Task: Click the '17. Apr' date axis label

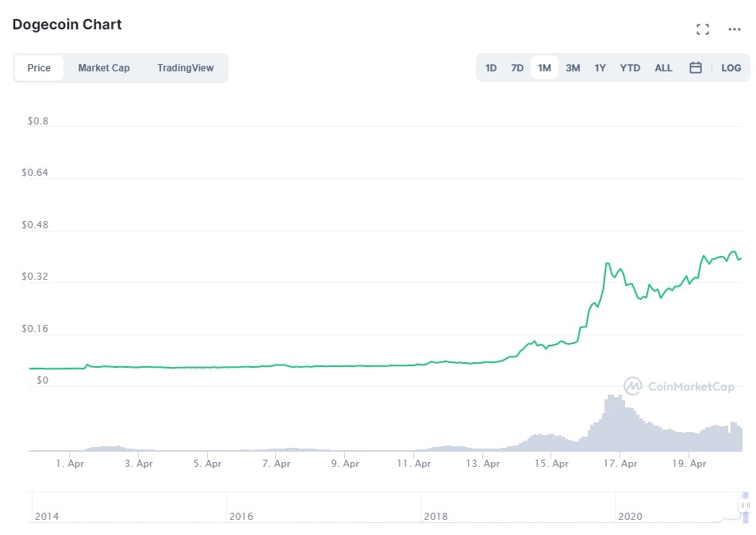Action: [620, 463]
